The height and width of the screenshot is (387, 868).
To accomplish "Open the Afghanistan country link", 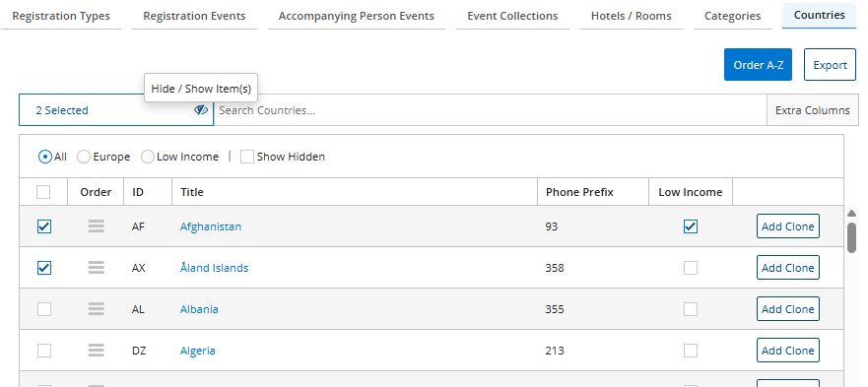I will tap(211, 226).
